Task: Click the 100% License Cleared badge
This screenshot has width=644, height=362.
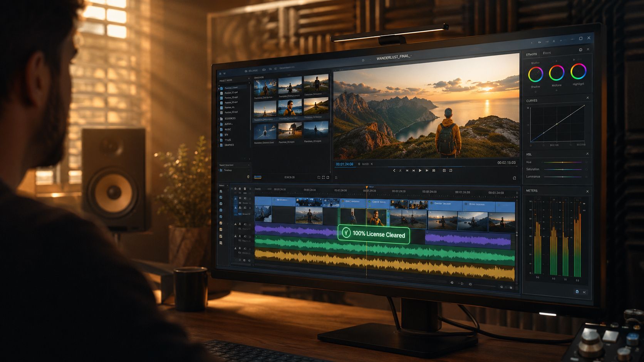Action: click(374, 234)
